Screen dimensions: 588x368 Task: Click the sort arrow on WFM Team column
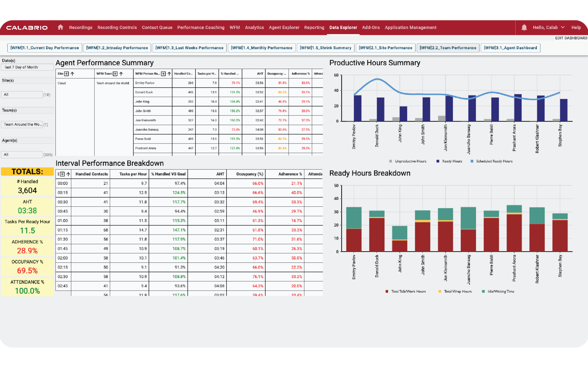pyautogui.click(x=121, y=74)
